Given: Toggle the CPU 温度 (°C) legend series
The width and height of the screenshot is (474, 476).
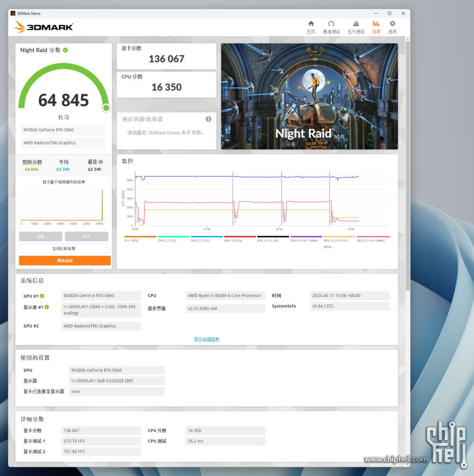Looking at the screenshot, I should (x=174, y=239).
